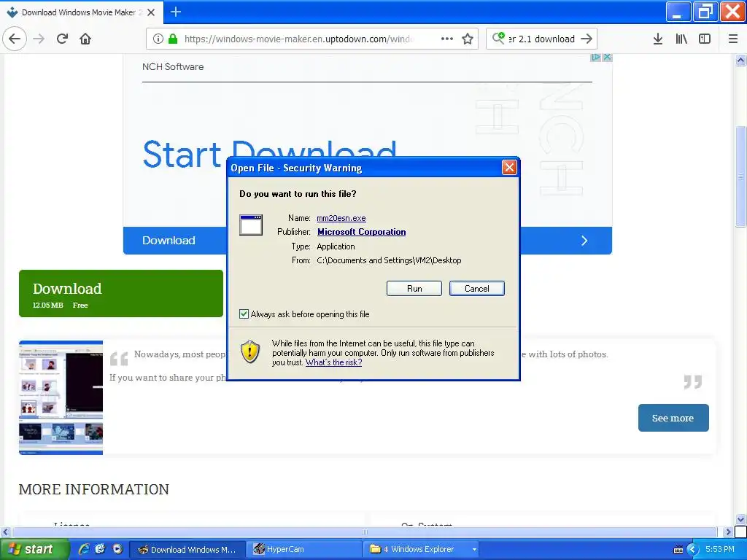Click the vertical scrollbar thumb

tap(740, 176)
